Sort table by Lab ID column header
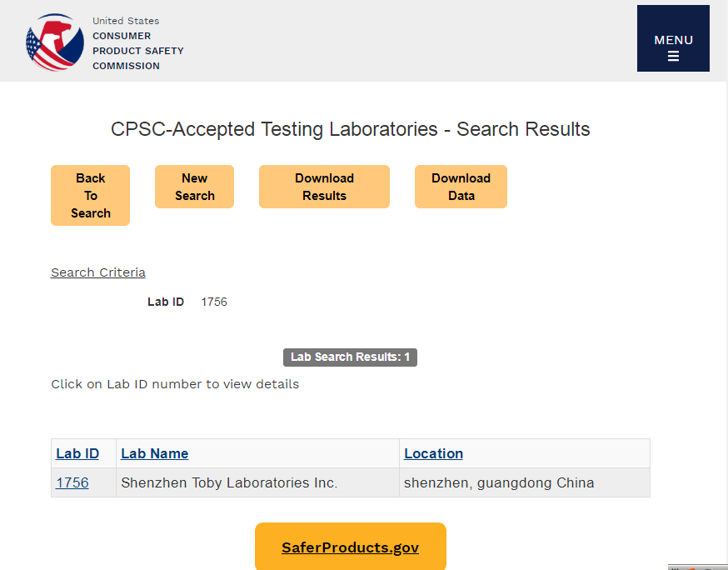Viewport: 728px width, 570px height. [x=77, y=453]
